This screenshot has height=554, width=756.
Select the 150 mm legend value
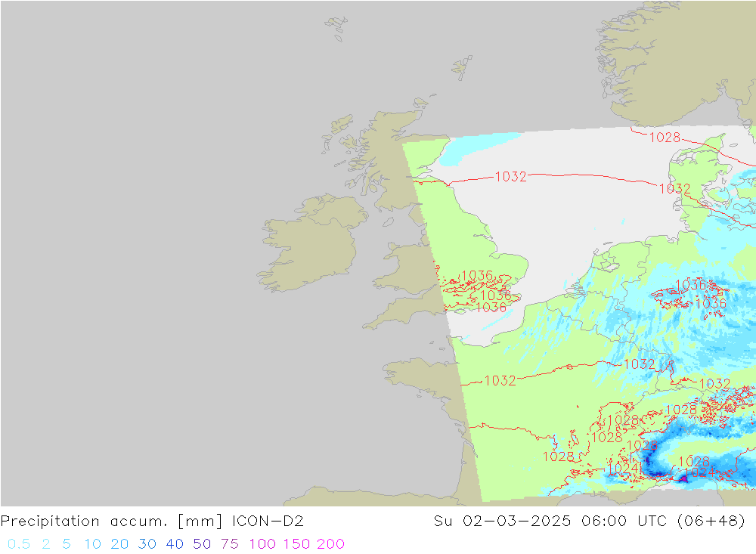[x=296, y=544]
